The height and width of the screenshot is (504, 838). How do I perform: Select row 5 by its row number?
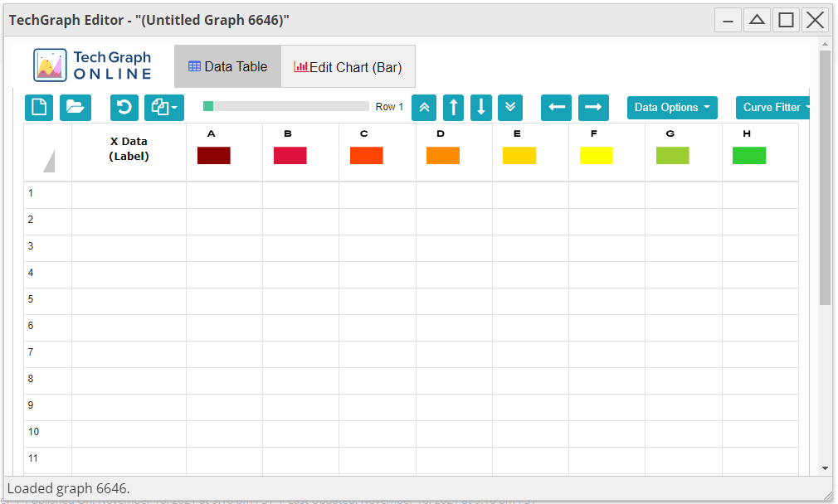[32, 299]
